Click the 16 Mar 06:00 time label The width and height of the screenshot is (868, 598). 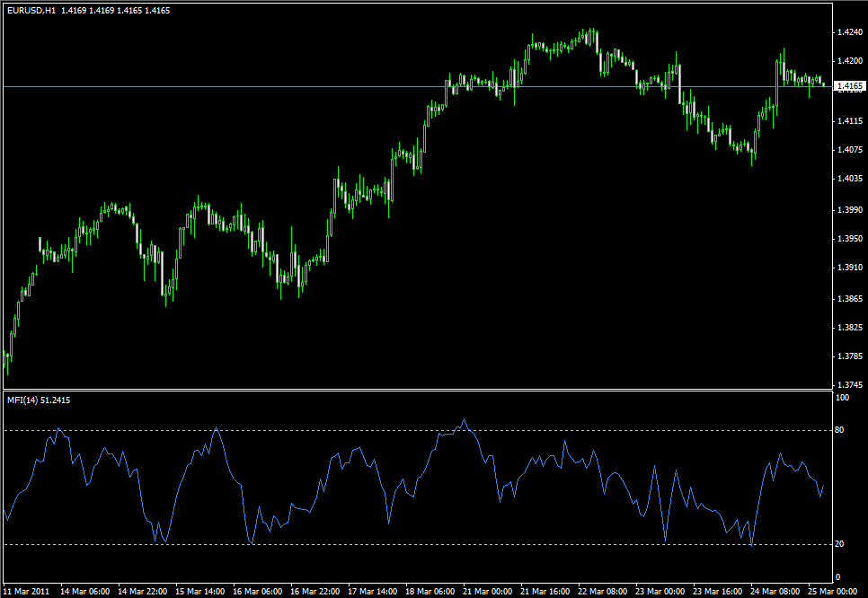click(257, 592)
